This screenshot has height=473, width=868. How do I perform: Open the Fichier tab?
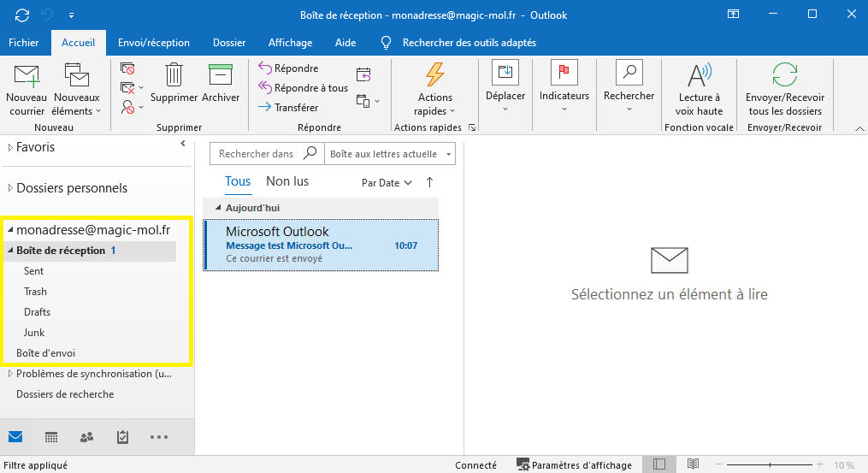(23, 43)
